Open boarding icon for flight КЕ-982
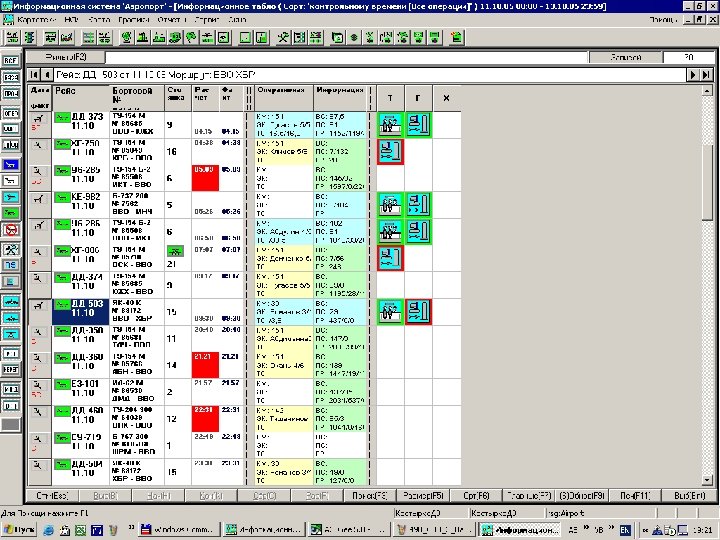 tap(418, 205)
